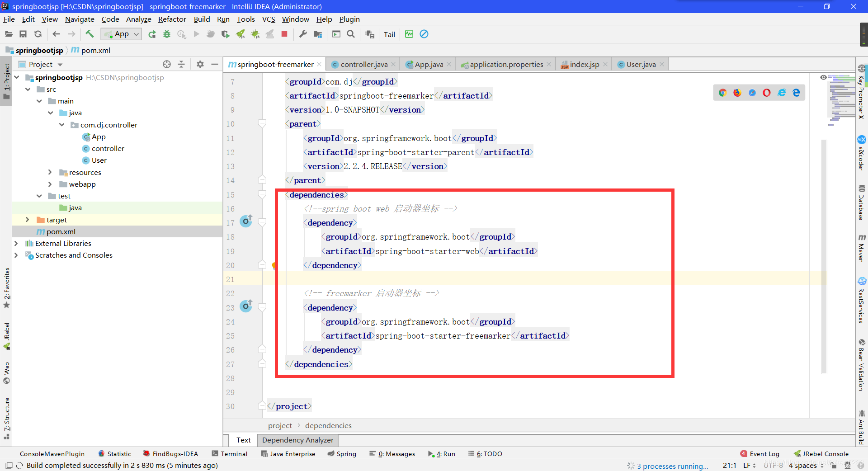Fold the parent tag at line 10
The image size is (868, 471).
click(262, 123)
